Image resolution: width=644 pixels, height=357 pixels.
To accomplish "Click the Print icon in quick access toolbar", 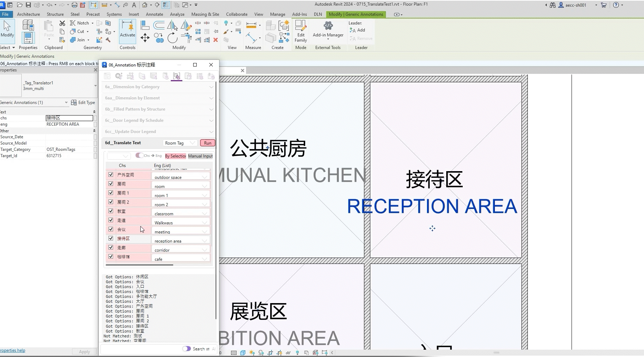I will [x=74, y=5].
